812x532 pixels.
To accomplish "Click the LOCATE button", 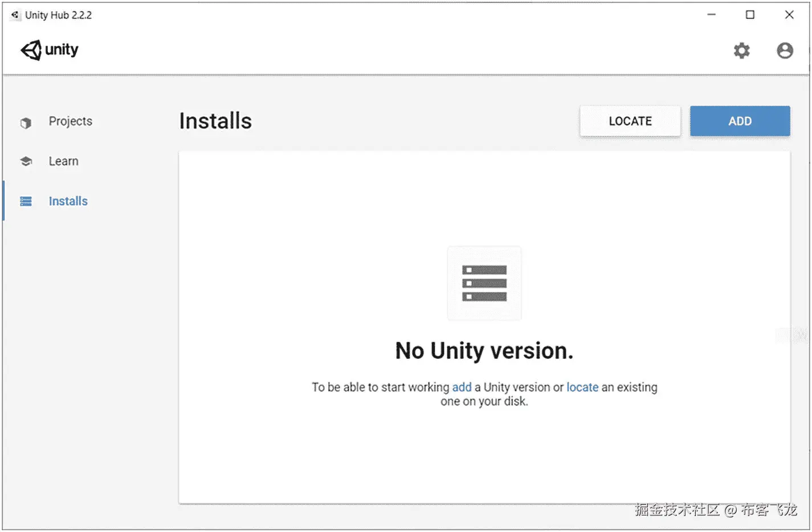I will tap(630, 121).
